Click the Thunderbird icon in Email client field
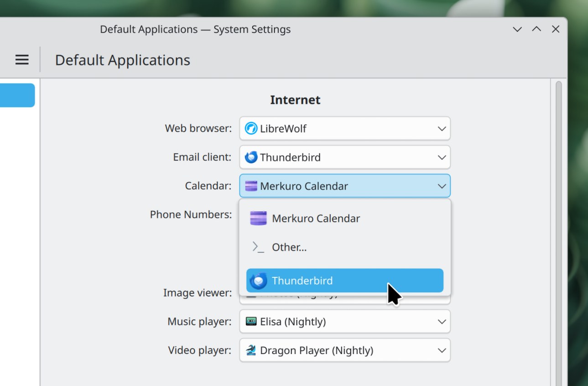This screenshot has width=588, height=386. [251, 157]
